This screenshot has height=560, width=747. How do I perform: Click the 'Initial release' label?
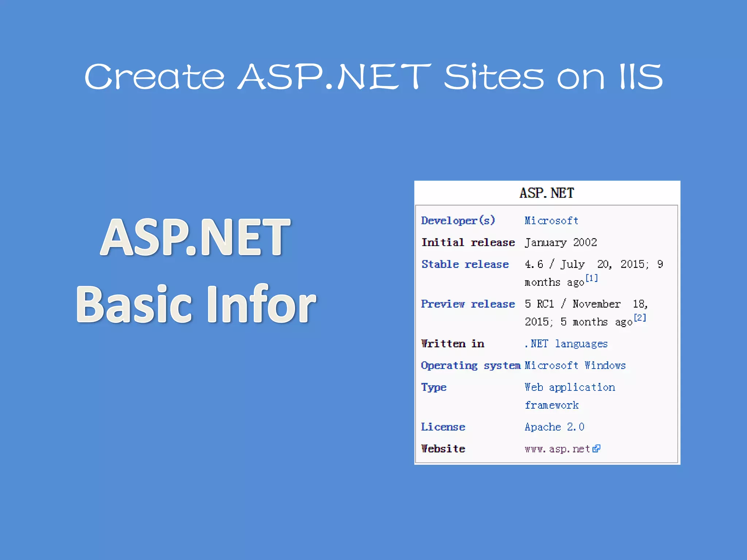(x=468, y=242)
